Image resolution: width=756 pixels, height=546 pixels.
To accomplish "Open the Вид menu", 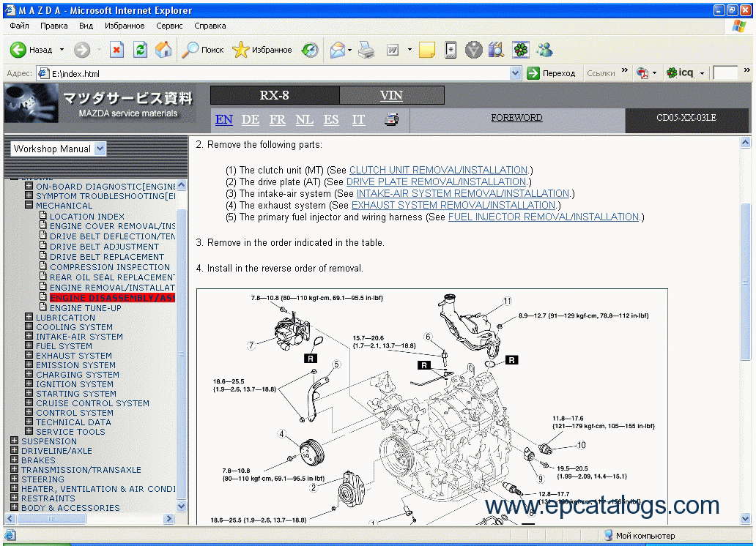I will click(x=86, y=26).
